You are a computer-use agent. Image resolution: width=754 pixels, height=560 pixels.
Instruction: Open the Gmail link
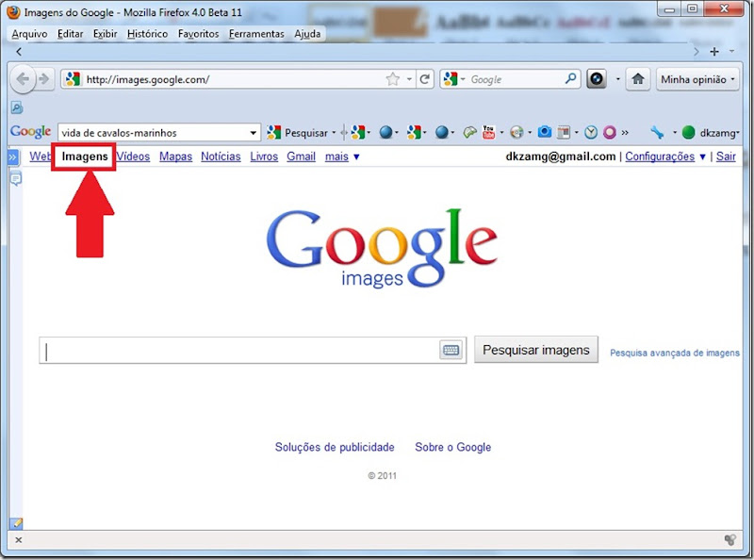(x=301, y=156)
